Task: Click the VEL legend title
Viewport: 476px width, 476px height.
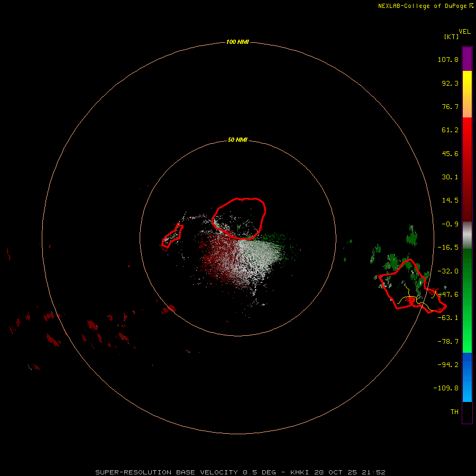Action: pyautogui.click(x=464, y=32)
